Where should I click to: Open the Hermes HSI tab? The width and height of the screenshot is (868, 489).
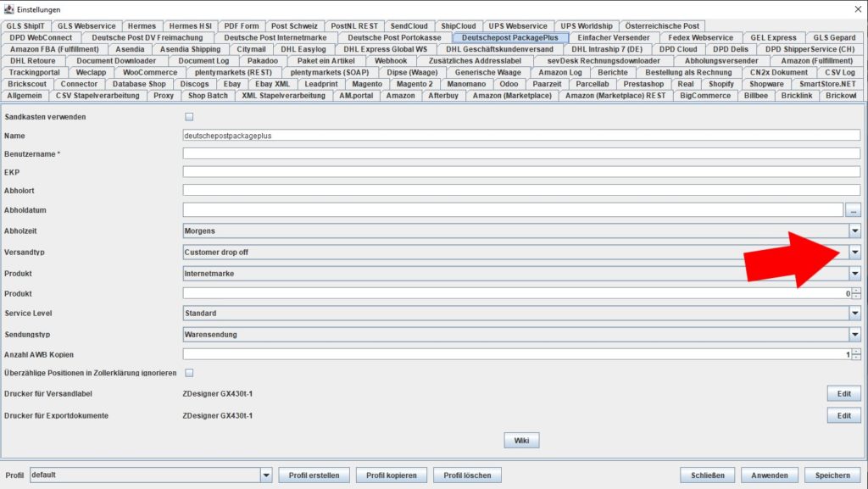[191, 26]
